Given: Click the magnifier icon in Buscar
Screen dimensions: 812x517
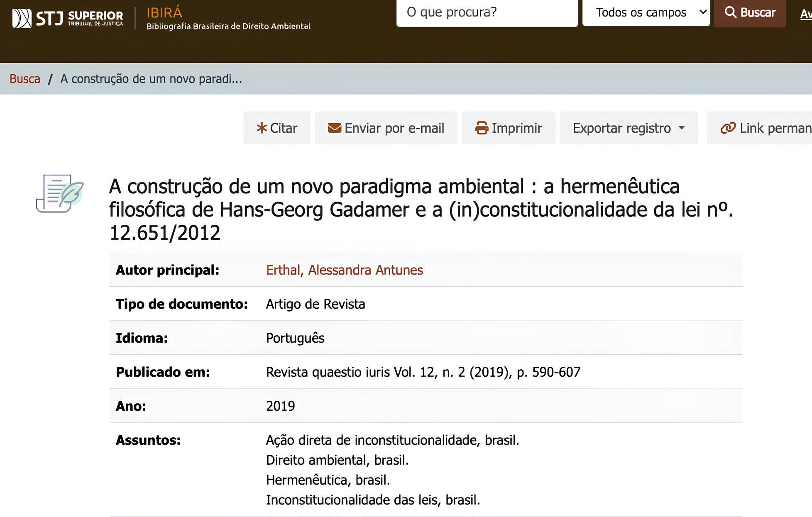Looking at the screenshot, I should pyautogui.click(x=730, y=12).
